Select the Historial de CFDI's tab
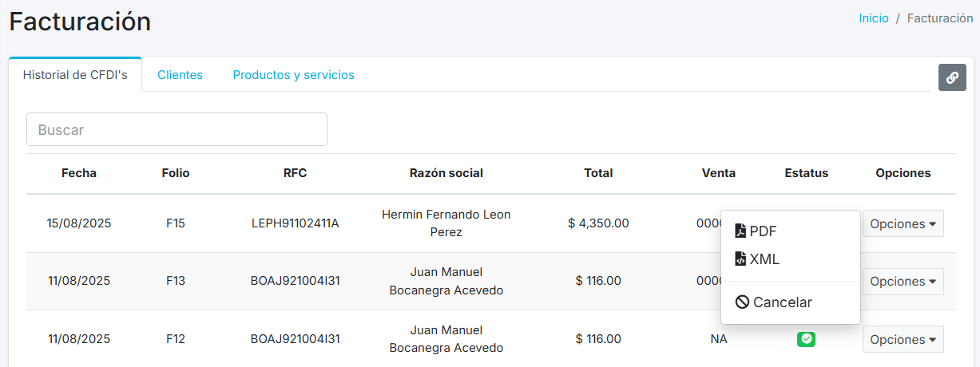This screenshot has height=367, width=980. (x=75, y=75)
